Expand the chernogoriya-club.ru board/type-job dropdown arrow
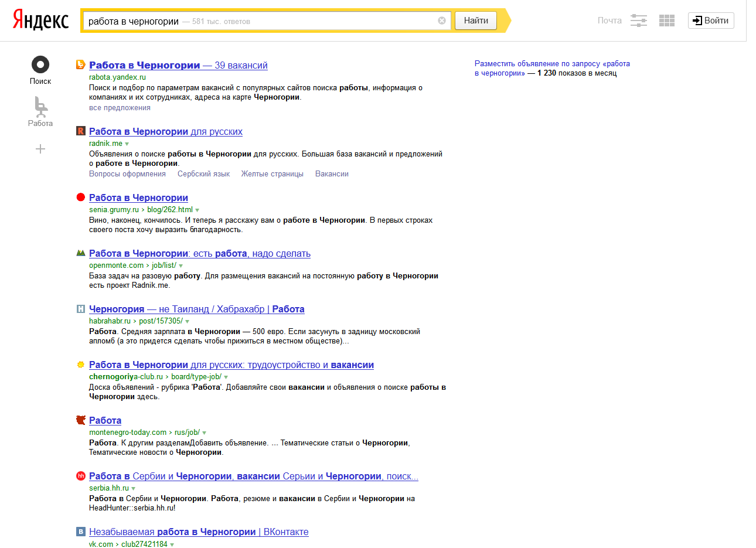Viewport: 756px width, 548px height. click(x=226, y=377)
